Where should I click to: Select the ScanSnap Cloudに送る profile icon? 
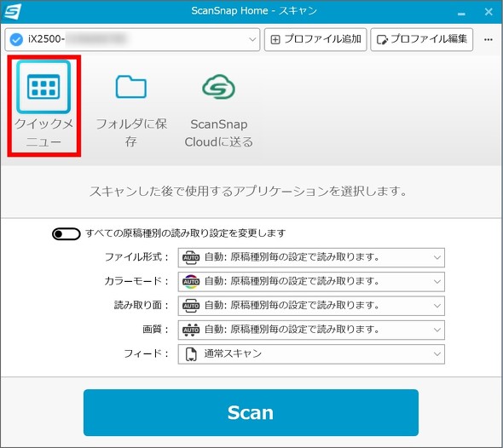219,87
